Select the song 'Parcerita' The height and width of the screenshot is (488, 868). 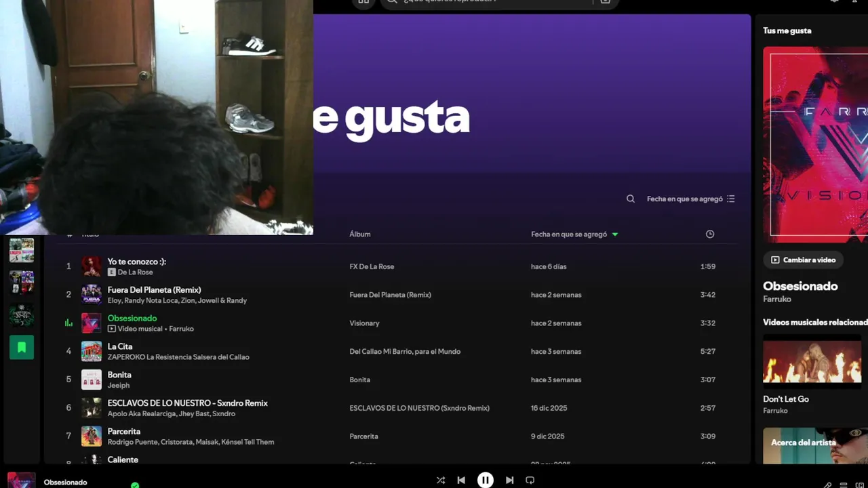[x=124, y=432]
